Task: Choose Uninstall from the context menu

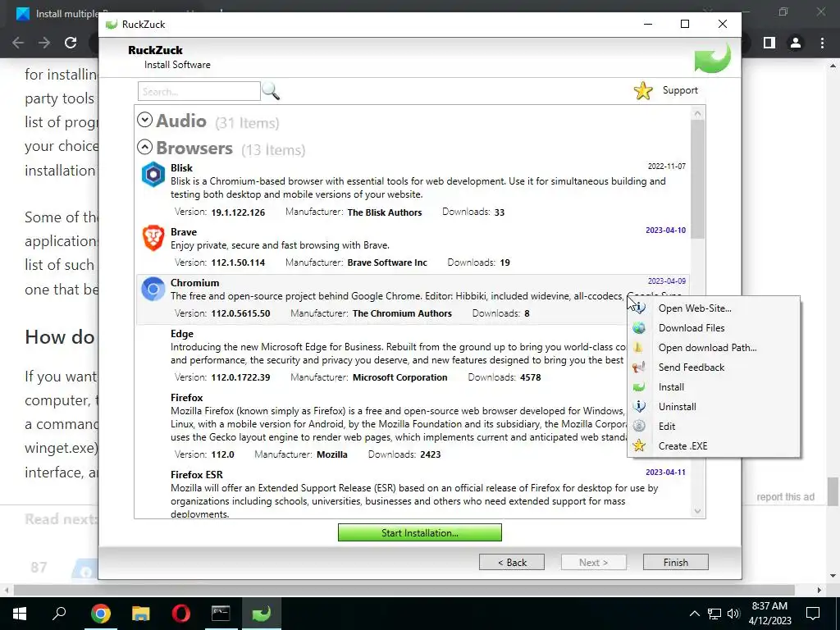Action: tap(677, 407)
